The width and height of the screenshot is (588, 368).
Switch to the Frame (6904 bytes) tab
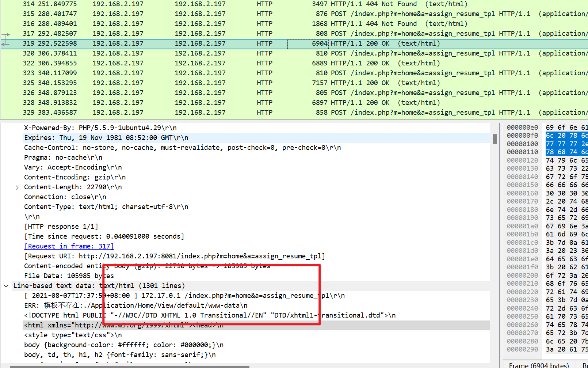click(x=539, y=365)
